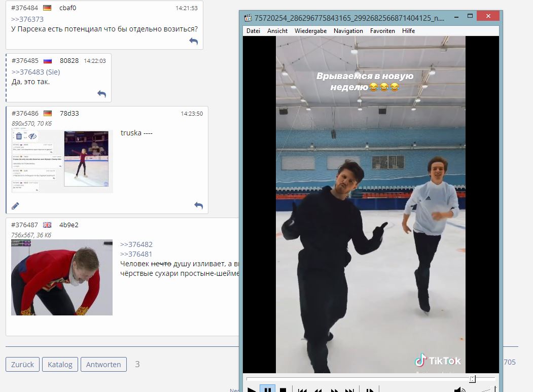Open the Ansicht menu dropdown
The height and width of the screenshot is (392, 533).
[x=277, y=31]
